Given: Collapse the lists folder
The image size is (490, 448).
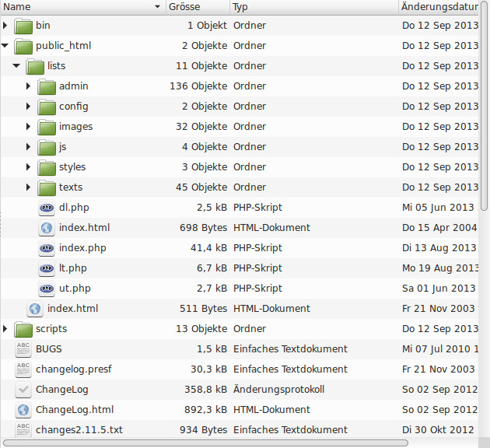Looking at the screenshot, I should click(x=16, y=66).
